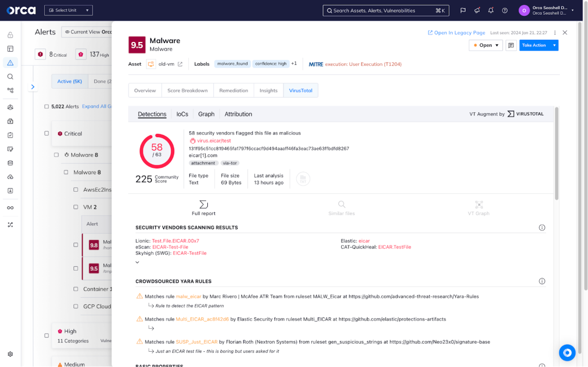The image size is (588, 367).
Task: Select the IoCs sub-tab
Action: 182,114
